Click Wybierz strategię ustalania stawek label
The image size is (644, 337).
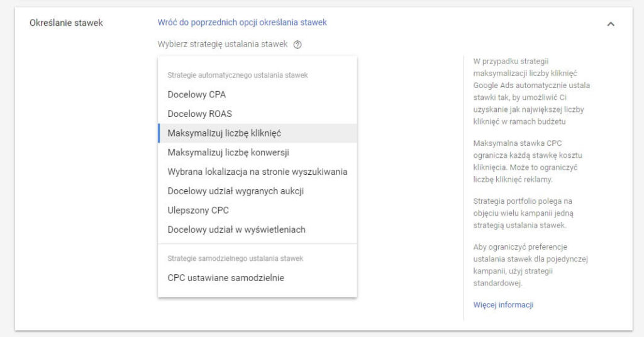(x=223, y=45)
